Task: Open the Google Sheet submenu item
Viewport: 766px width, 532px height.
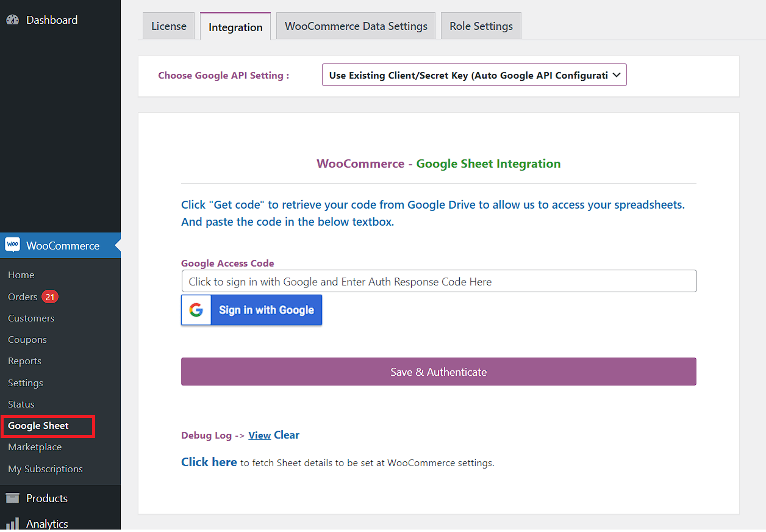Action: pyautogui.click(x=38, y=426)
